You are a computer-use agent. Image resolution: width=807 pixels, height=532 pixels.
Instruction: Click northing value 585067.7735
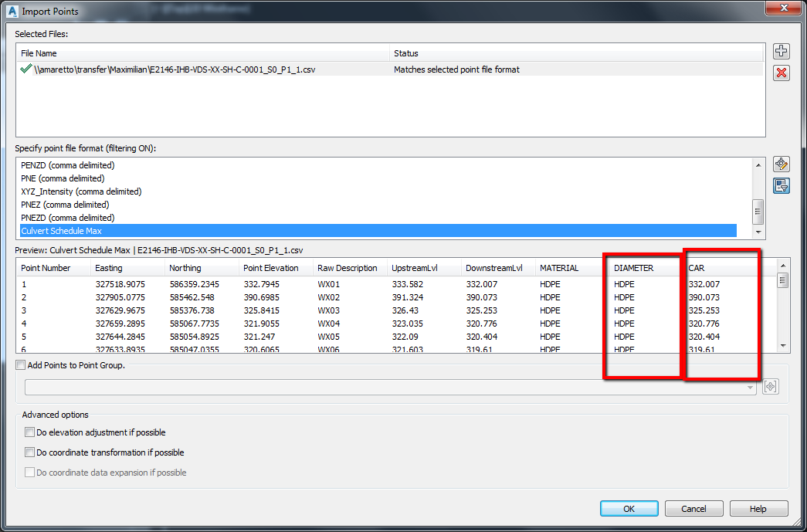(x=195, y=324)
